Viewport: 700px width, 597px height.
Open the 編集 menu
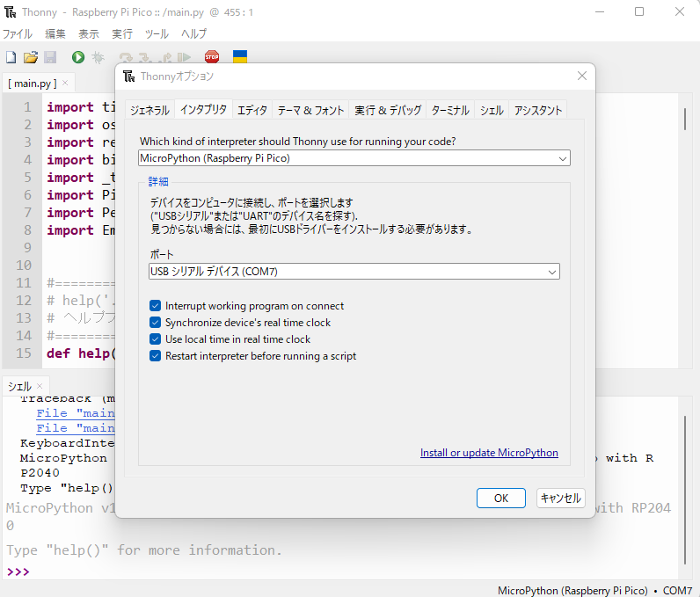pyautogui.click(x=55, y=34)
